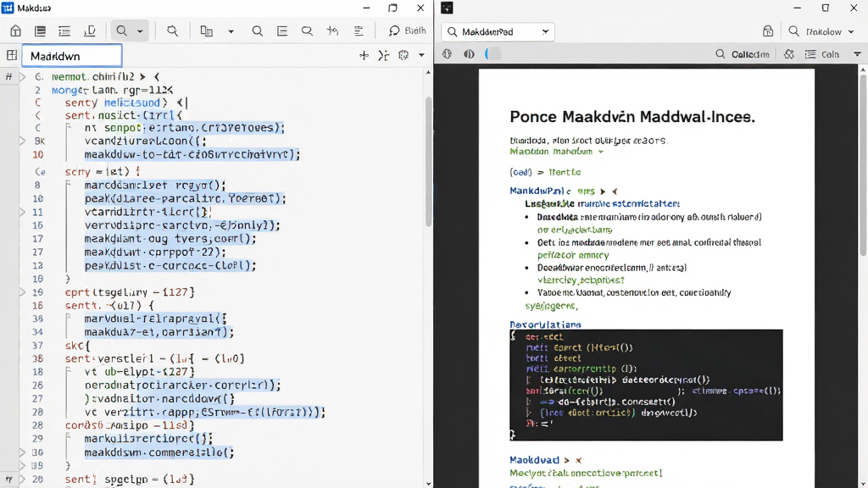Click the preview window's vertical scrollbar
The image size is (868, 488).
click(863, 165)
